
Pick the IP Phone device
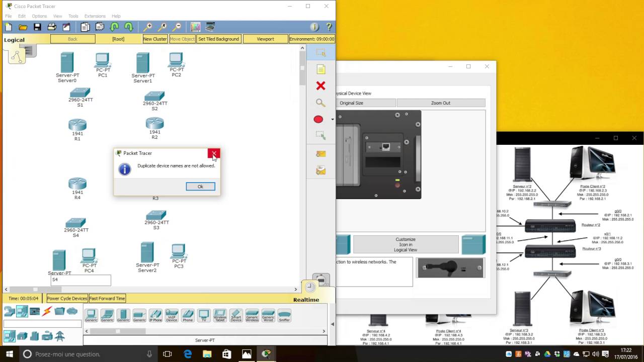[x=155, y=316]
